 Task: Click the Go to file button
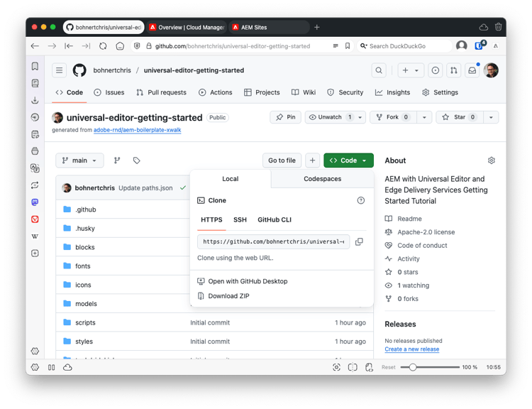[282, 160]
